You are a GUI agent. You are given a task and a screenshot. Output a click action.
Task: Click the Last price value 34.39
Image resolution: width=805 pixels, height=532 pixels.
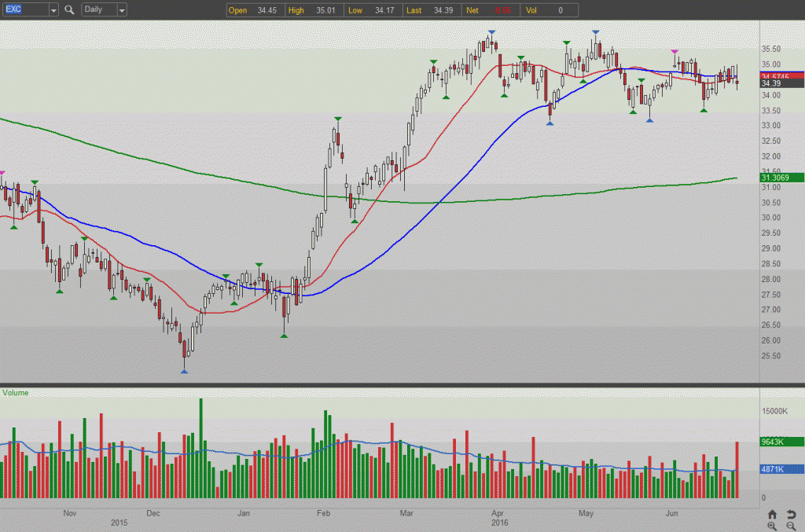tap(443, 10)
